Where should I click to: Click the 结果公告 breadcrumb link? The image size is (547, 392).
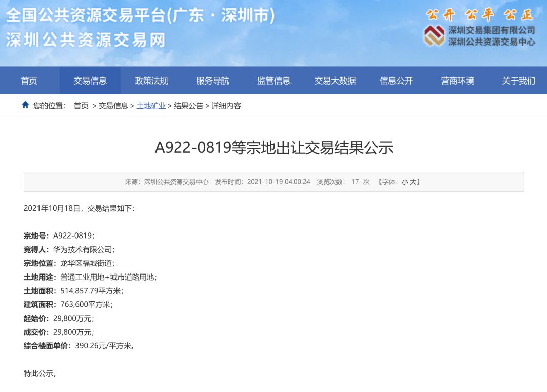[x=188, y=106]
